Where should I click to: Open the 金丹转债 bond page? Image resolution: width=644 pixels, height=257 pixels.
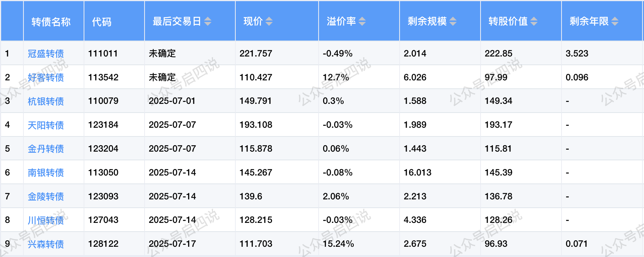tap(46, 149)
